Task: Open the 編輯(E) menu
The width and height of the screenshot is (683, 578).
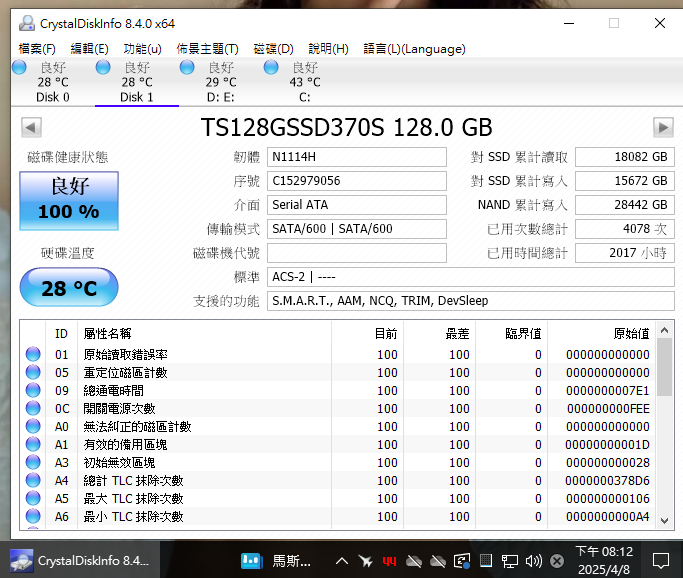Action: 89,49
